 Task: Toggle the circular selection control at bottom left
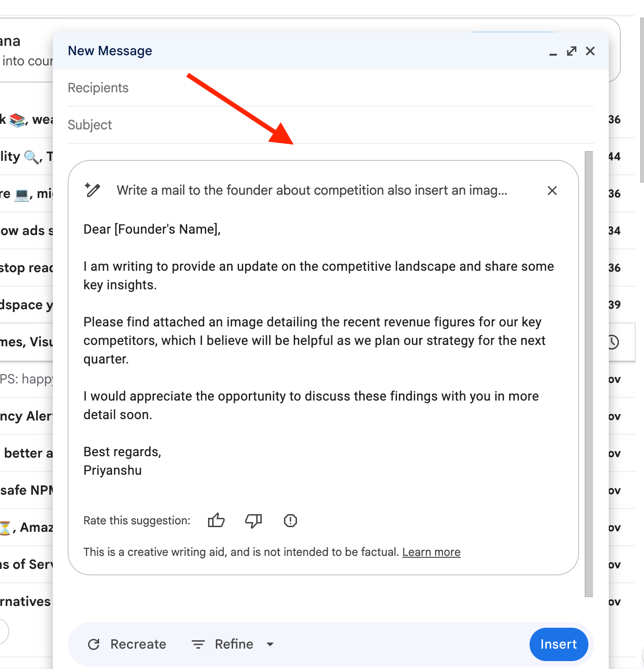[4, 631]
